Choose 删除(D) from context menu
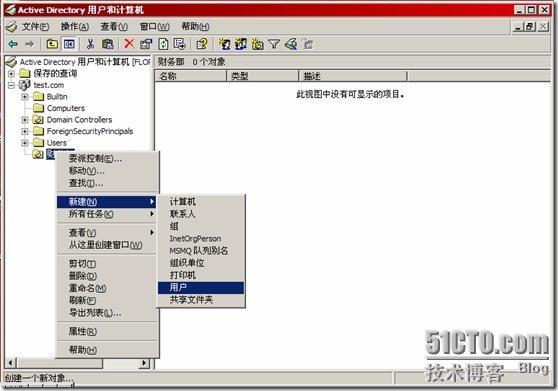 click(x=107, y=276)
